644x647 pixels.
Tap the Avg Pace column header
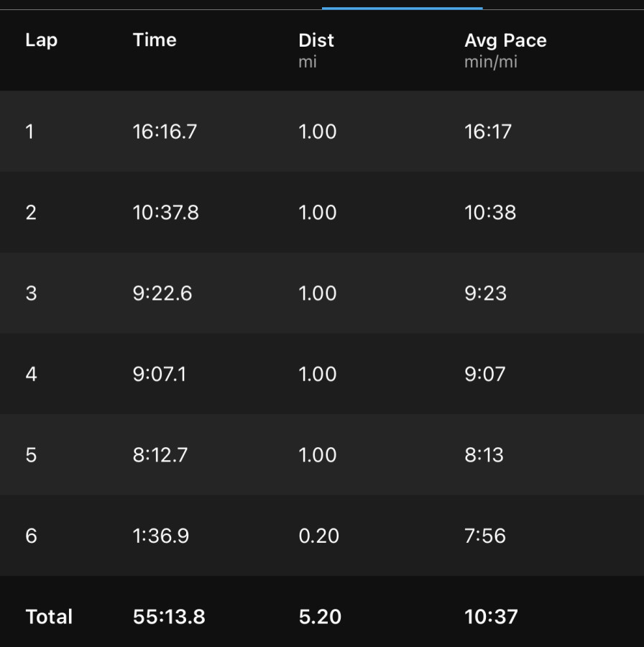click(x=505, y=40)
